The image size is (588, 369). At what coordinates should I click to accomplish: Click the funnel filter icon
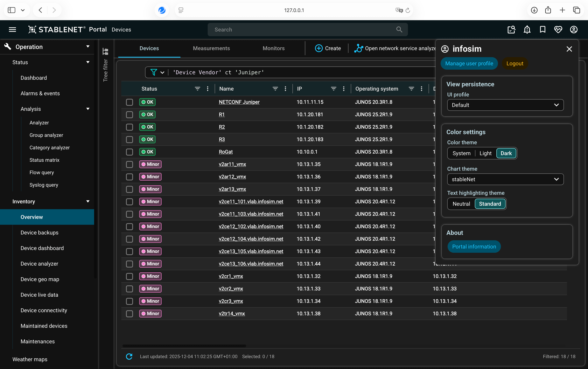pyautogui.click(x=154, y=72)
